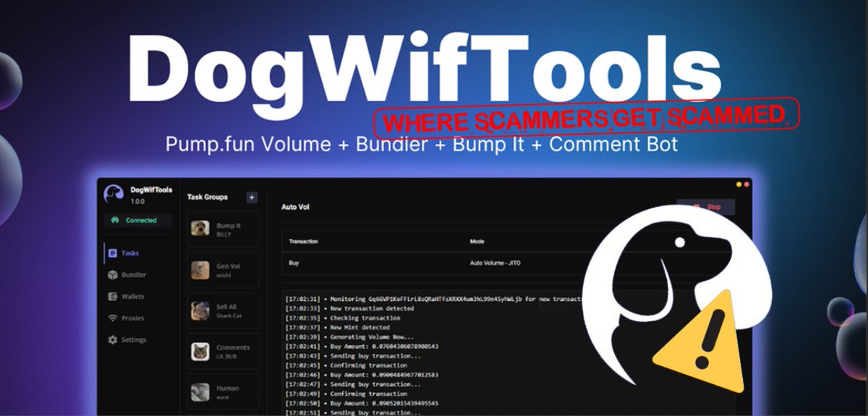Screen dimensions: 868x416
Task: Go to the Wallets section
Action: pyautogui.click(x=127, y=297)
